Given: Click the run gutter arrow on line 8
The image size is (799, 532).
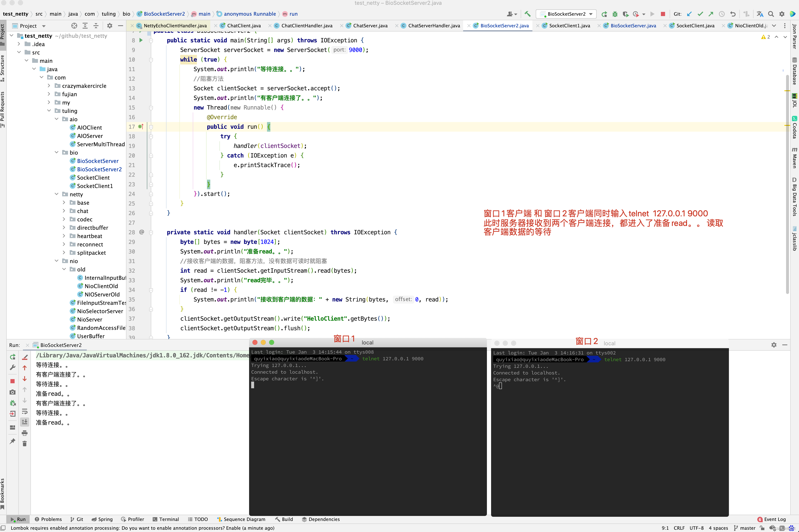Looking at the screenshot, I should coord(141,40).
